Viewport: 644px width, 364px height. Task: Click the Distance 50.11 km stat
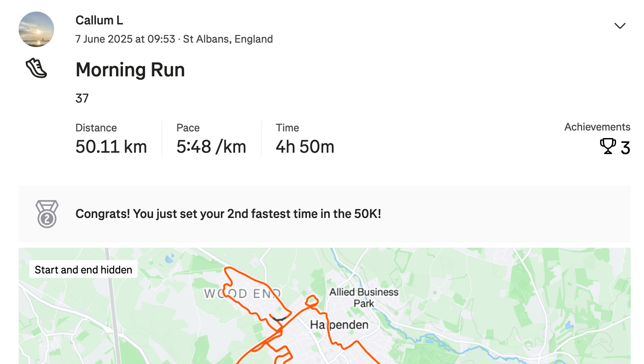click(x=111, y=139)
